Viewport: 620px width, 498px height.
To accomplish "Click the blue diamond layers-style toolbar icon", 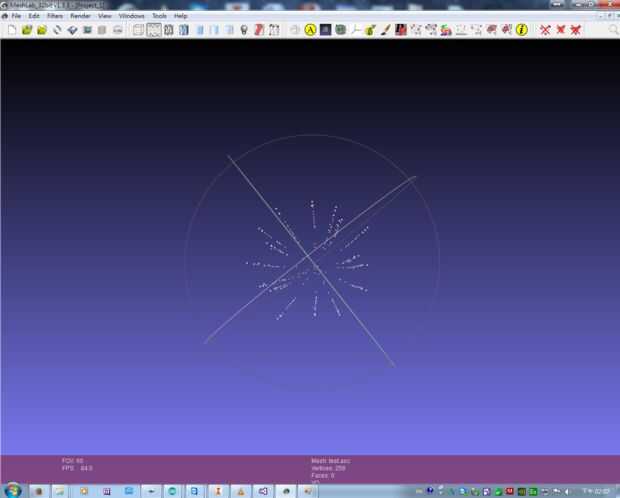I will point(72,30).
